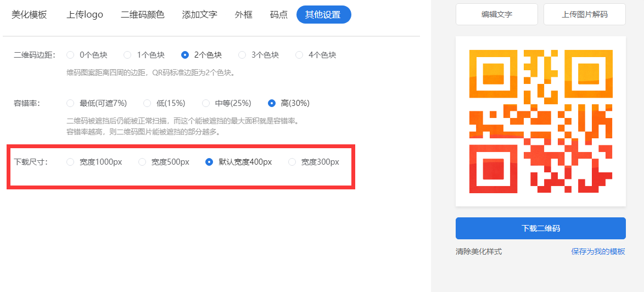This screenshot has width=644, height=292.
Task: Click the 二维码边距 label
Action: pyautogui.click(x=35, y=55)
